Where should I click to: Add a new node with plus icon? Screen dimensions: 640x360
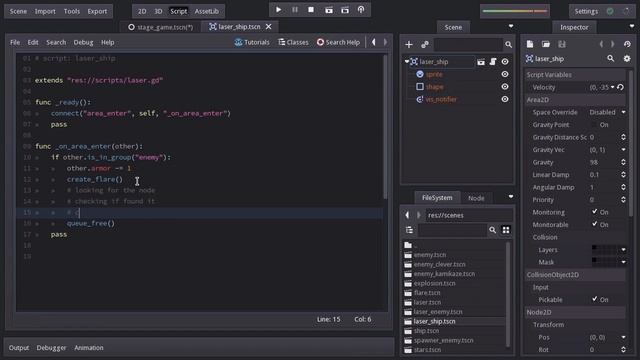pyautogui.click(x=409, y=44)
